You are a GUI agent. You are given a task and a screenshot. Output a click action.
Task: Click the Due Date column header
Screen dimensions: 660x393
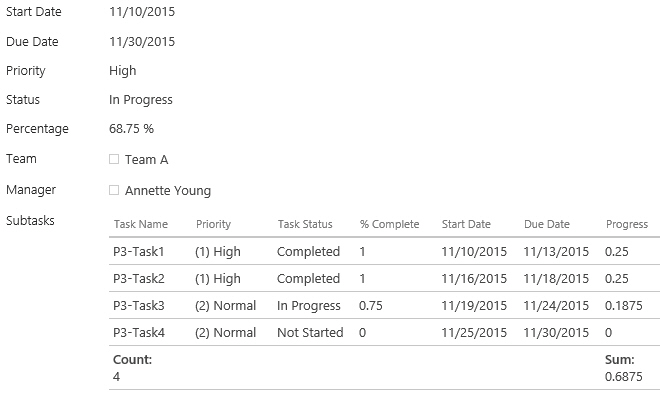[x=547, y=224]
